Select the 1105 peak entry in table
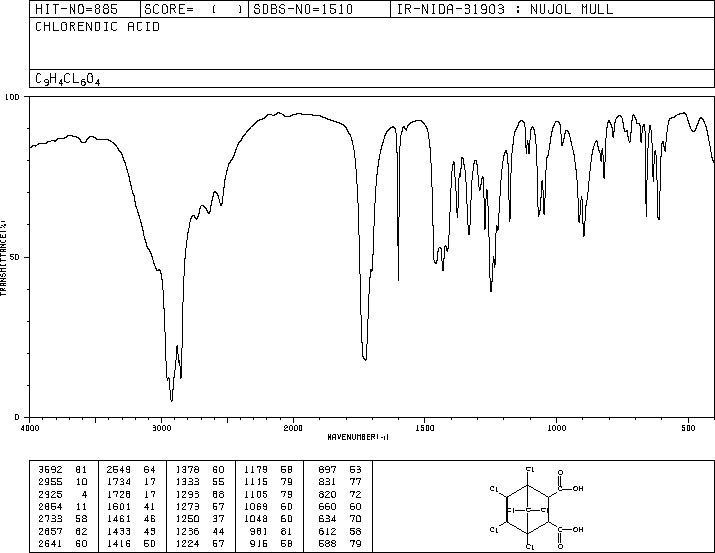715x553 pixels. coord(269,494)
